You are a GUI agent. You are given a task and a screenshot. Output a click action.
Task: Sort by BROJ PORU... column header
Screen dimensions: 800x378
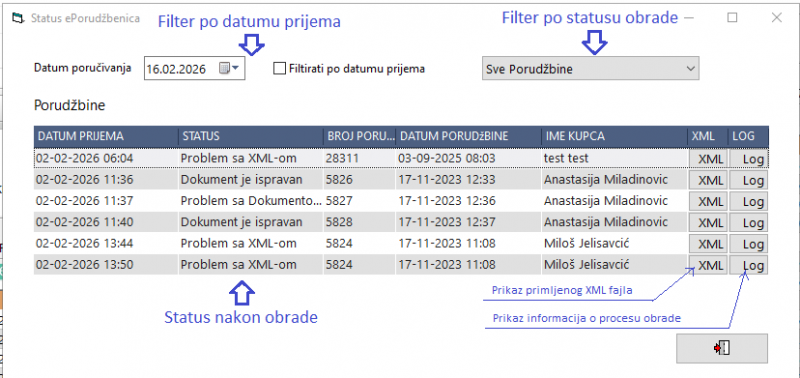(360, 136)
